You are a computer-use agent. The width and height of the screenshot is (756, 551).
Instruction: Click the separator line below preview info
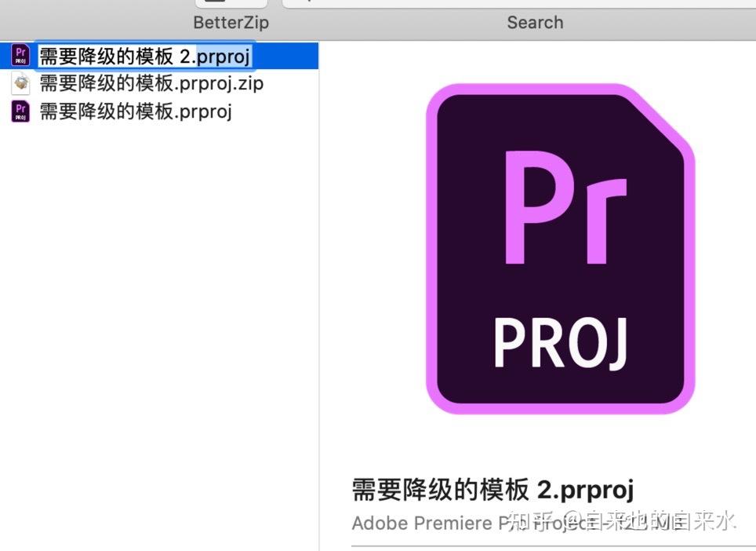(x=554, y=547)
